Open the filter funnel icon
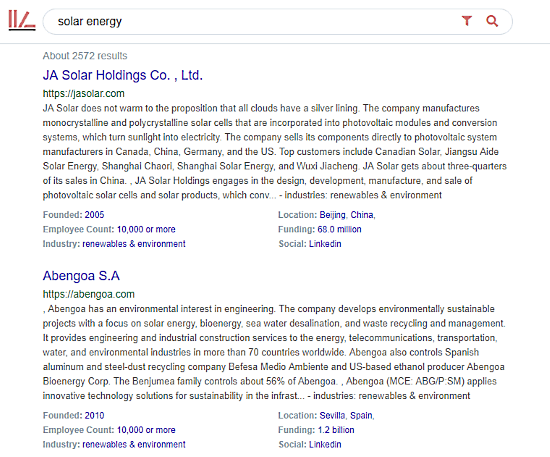The height and width of the screenshot is (457, 550). (x=467, y=21)
